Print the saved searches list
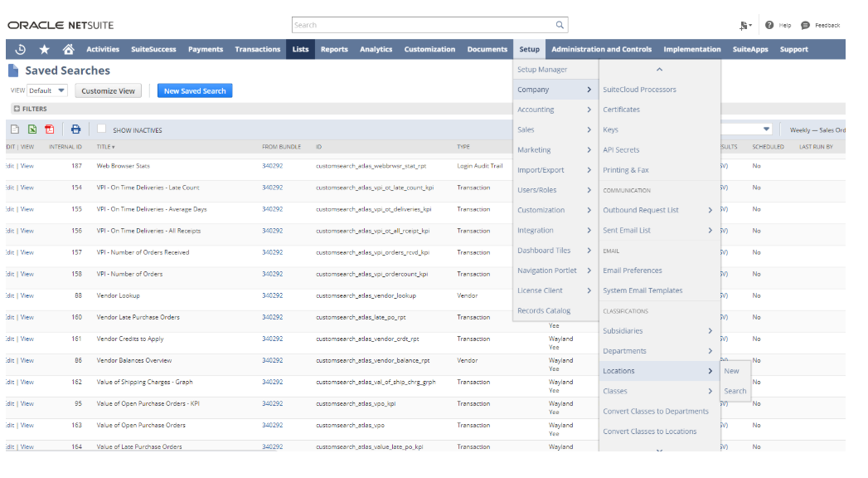This screenshot has height=478, width=868. (75, 129)
